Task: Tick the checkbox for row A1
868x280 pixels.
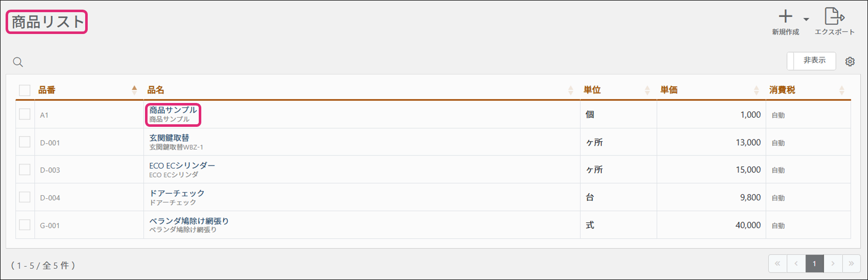Action: tap(24, 114)
